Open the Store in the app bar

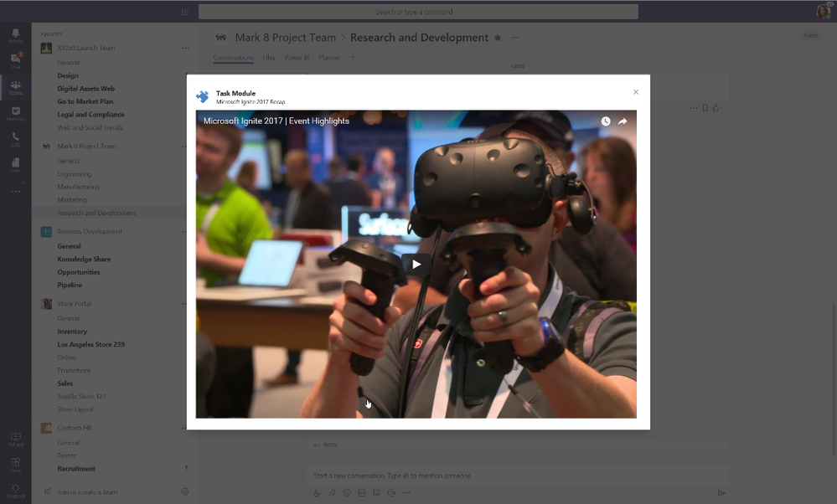point(15,464)
